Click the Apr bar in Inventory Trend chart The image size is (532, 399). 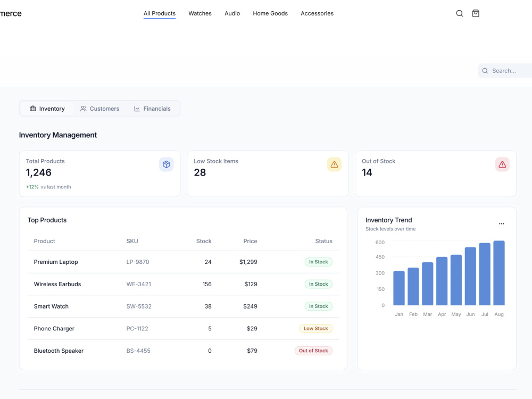point(442,281)
